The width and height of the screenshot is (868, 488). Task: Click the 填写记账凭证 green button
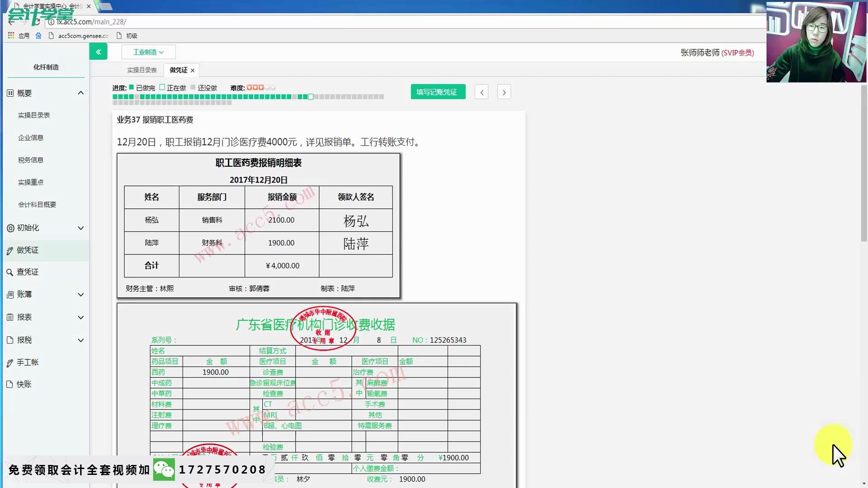coord(437,91)
